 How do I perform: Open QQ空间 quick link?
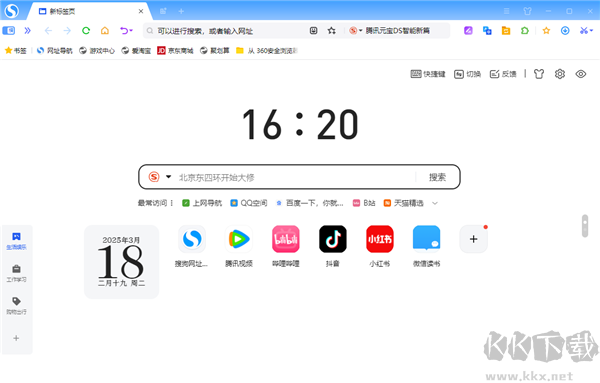pyautogui.click(x=249, y=203)
